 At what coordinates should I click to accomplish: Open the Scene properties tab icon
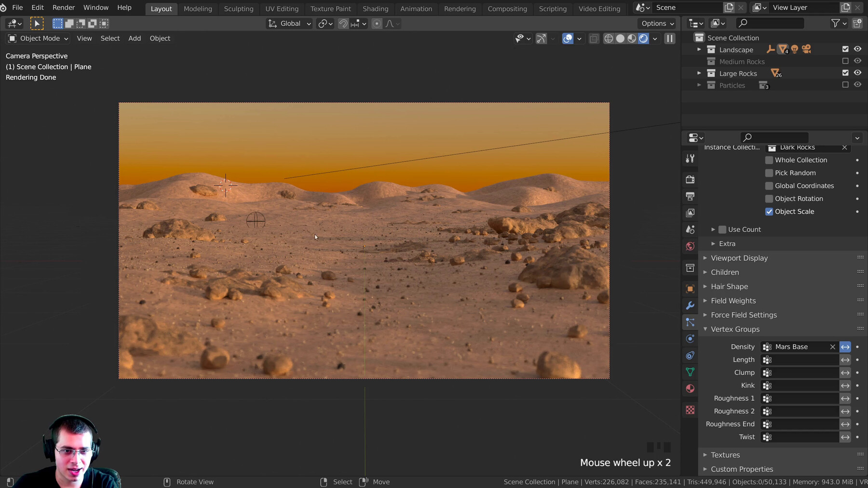pyautogui.click(x=690, y=229)
